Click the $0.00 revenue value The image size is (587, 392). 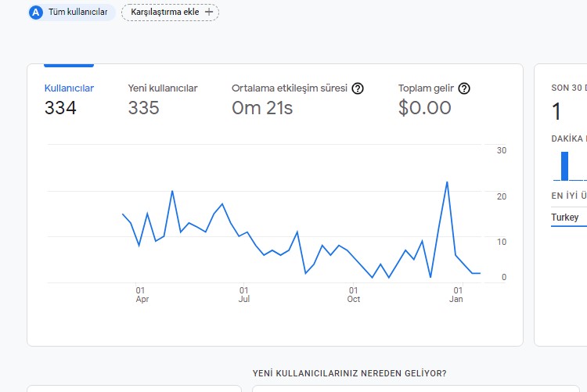(424, 108)
